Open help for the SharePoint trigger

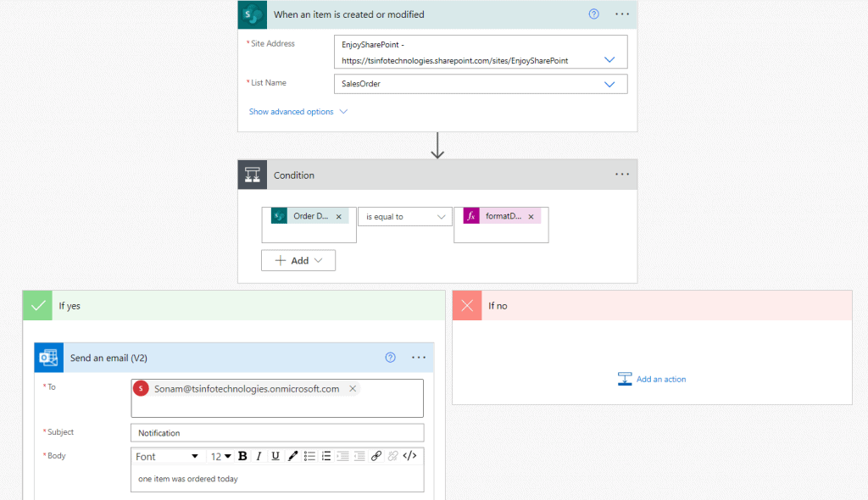click(593, 14)
